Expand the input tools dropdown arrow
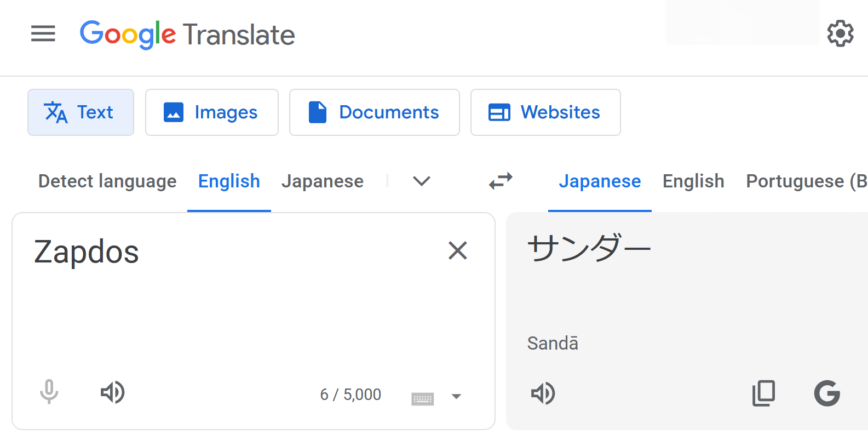The image size is (868, 440). tap(456, 397)
